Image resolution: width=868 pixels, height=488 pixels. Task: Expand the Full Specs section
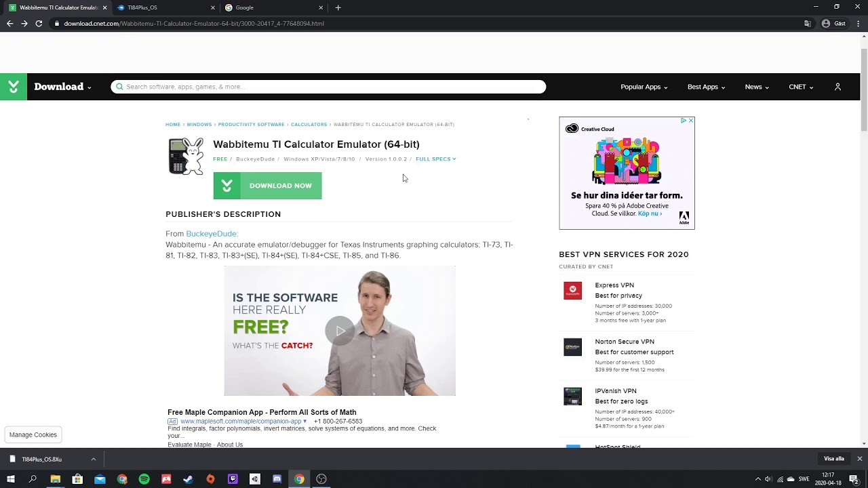point(436,159)
